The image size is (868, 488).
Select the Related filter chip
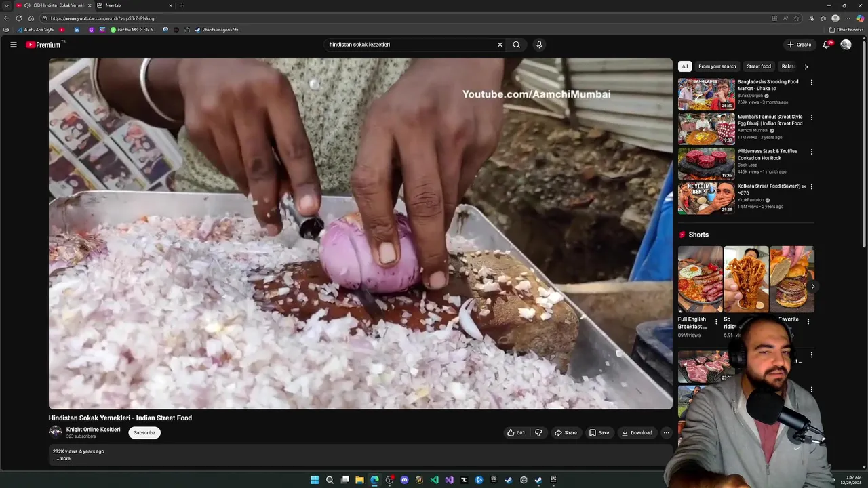pyautogui.click(x=787, y=66)
